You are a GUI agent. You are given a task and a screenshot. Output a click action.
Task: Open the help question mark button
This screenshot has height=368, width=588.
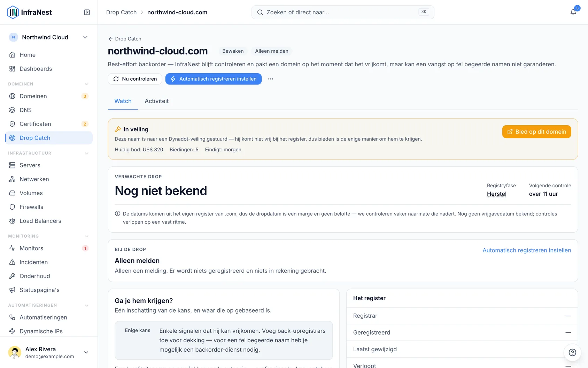tap(572, 352)
